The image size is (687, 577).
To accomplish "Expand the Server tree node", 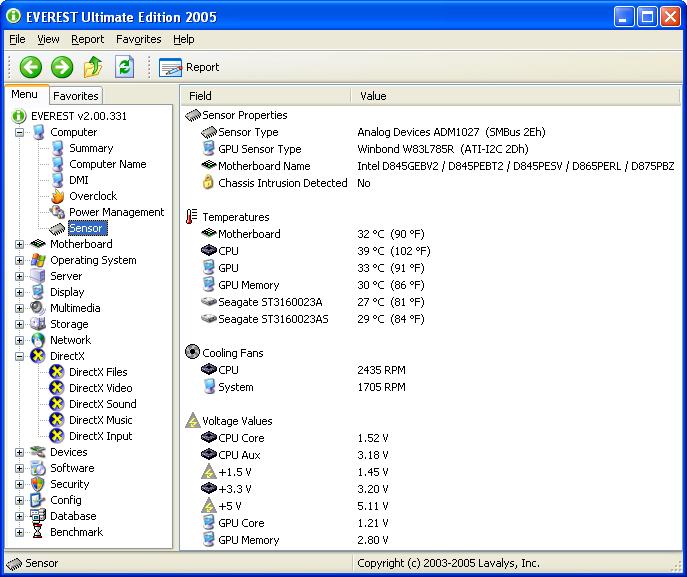I will tap(19, 276).
